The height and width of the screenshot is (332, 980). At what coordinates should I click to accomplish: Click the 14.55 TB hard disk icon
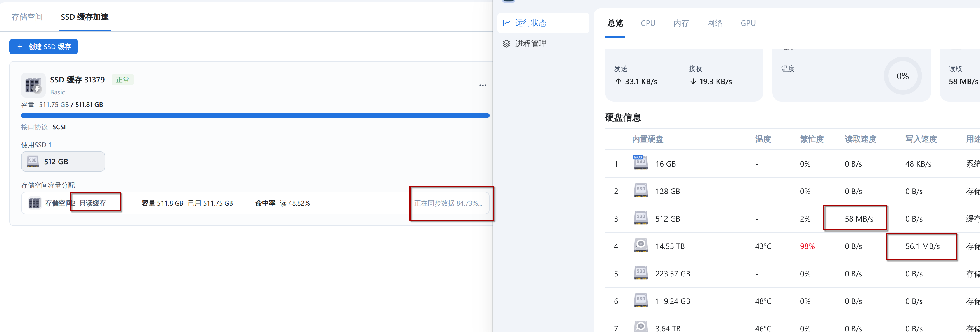(x=641, y=245)
